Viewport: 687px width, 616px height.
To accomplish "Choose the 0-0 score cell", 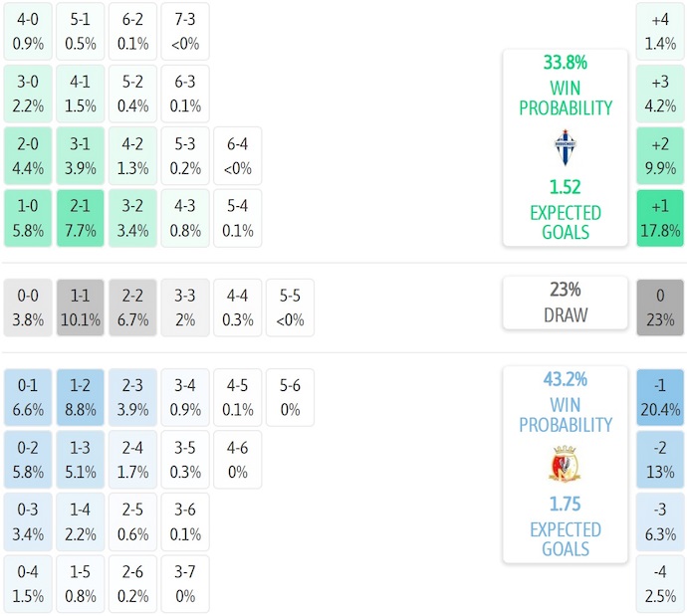I will click(28, 308).
